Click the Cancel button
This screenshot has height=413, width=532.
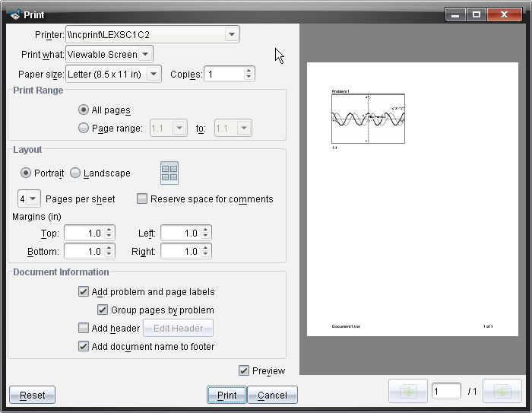[272, 395]
